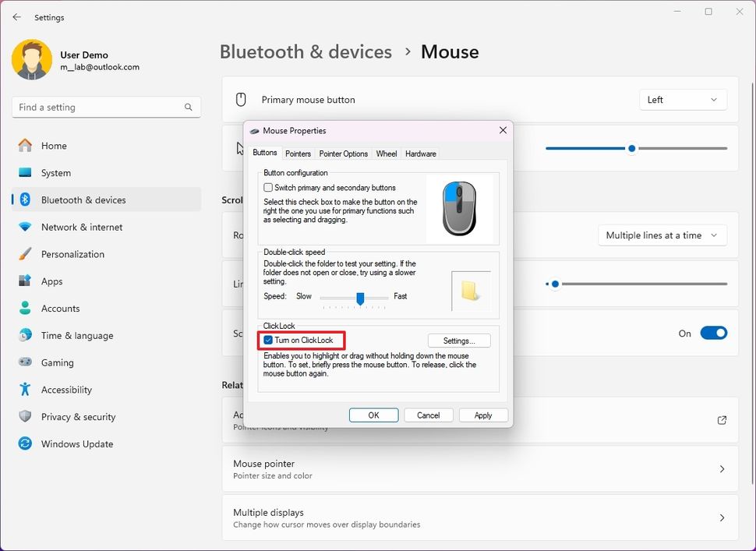
Task: Click the ClickLock Settings button
Action: tap(458, 340)
